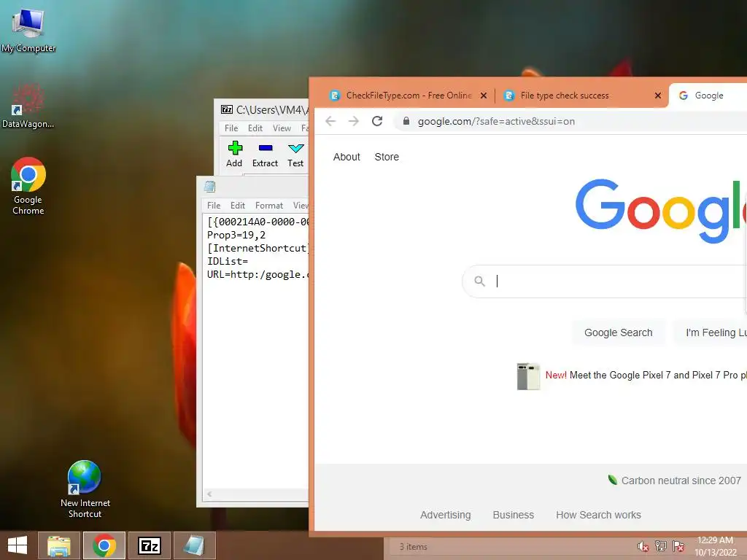Click Extract in 7-Zip toolbar
Image resolution: width=747 pixels, height=560 pixels.
pos(265,155)
